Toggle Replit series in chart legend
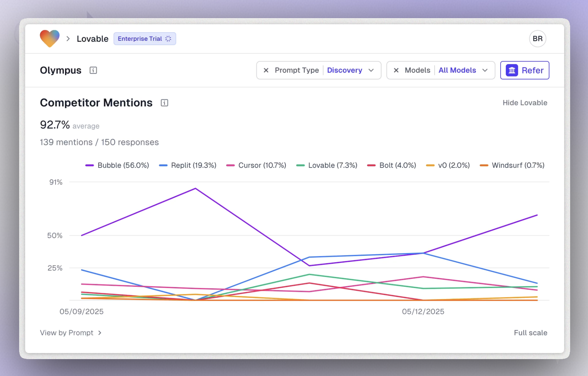This screenshot has width=588, height=376. pyautogui.click(x=187, y=165)
